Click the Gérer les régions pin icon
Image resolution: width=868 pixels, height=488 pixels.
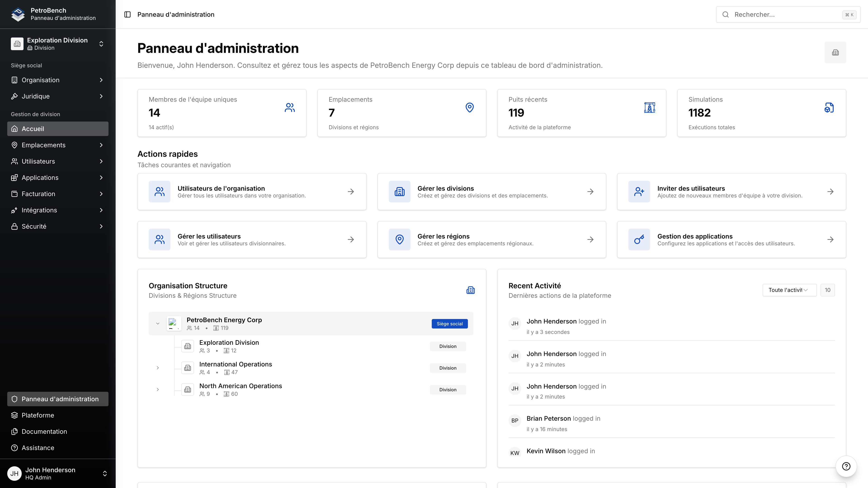coord(399,239)
